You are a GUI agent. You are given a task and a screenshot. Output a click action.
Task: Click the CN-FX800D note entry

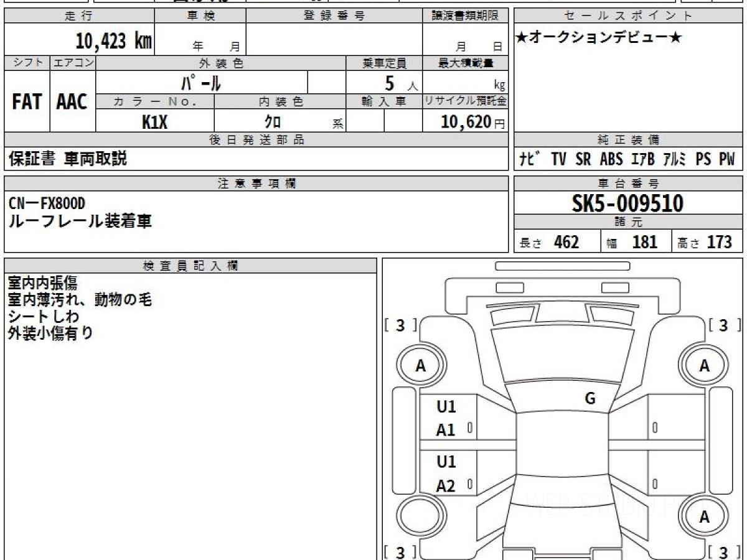47,203
